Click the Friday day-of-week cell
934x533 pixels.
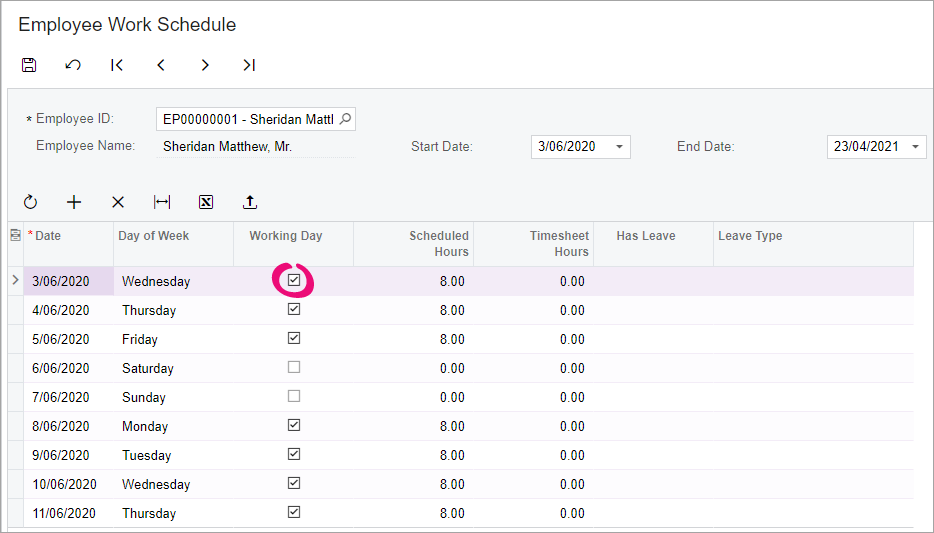(173, 339)
